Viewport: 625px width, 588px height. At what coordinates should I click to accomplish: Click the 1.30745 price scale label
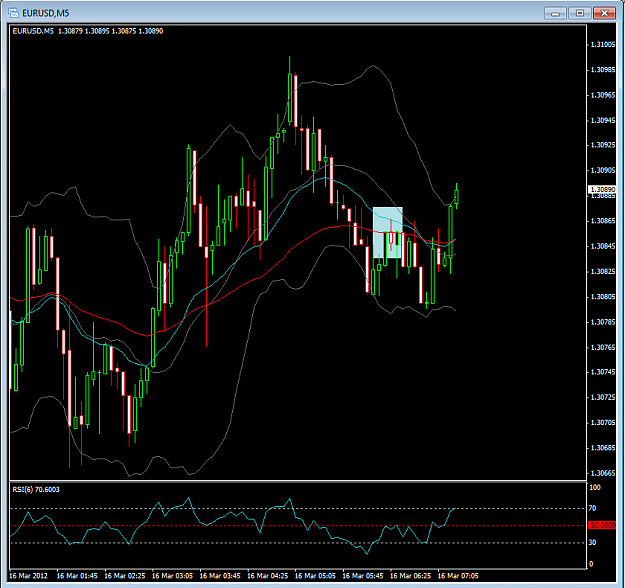603,372
